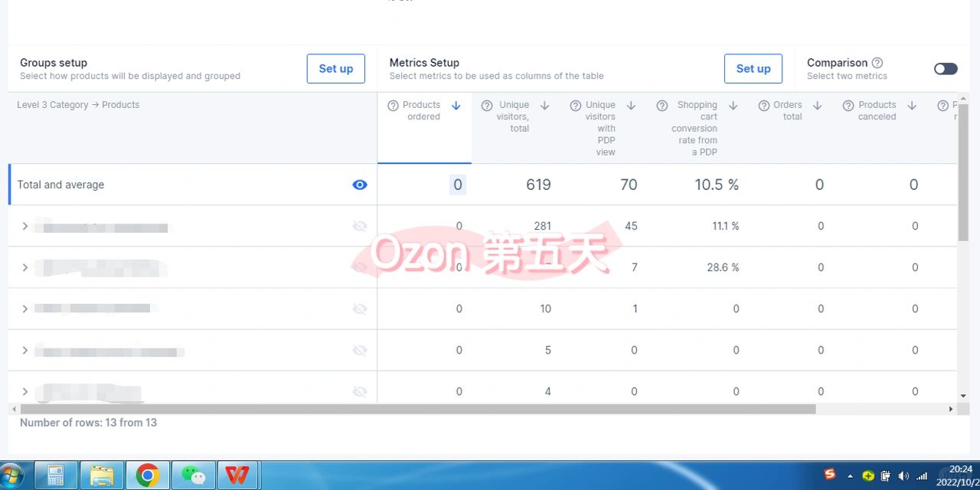
Task: Expand the category row with 5 visitors
Action: tap(25, 350)
